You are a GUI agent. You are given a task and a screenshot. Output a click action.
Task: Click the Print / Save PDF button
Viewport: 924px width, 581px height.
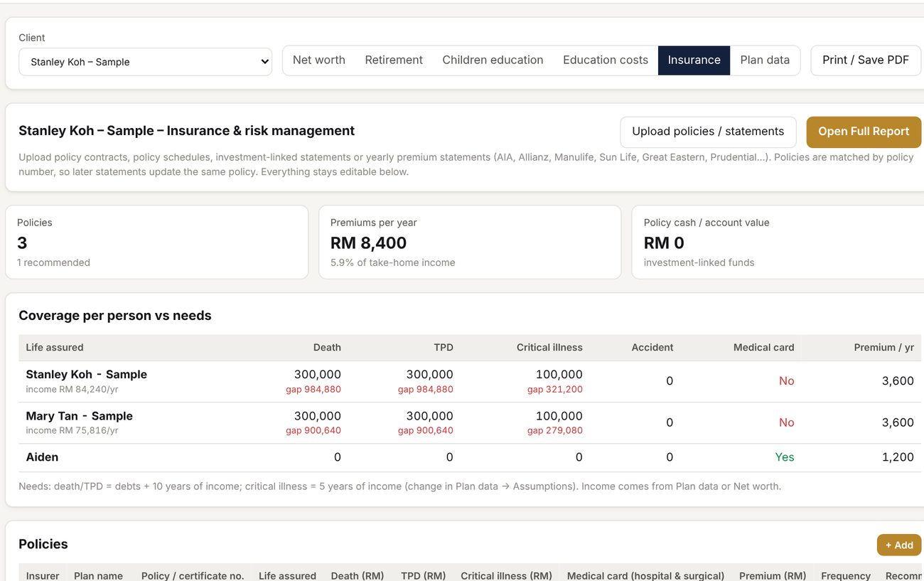pos(866,60)
